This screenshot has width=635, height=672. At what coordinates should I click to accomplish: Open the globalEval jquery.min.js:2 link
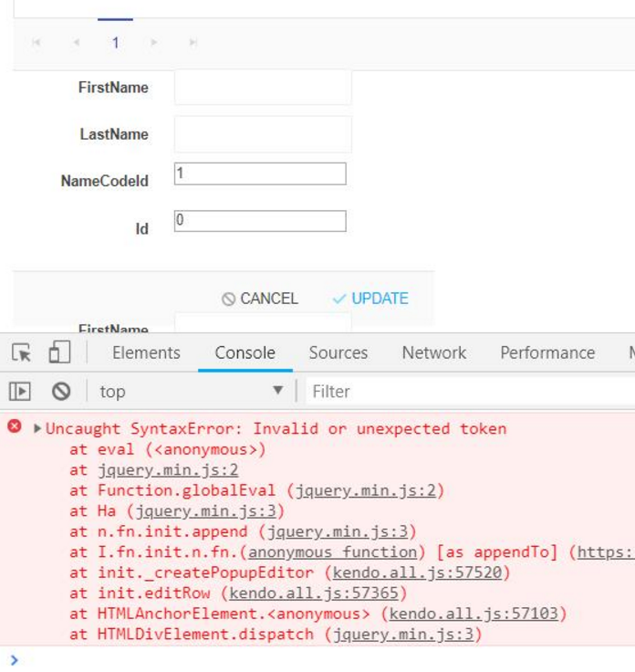click(x=366, y=490)
